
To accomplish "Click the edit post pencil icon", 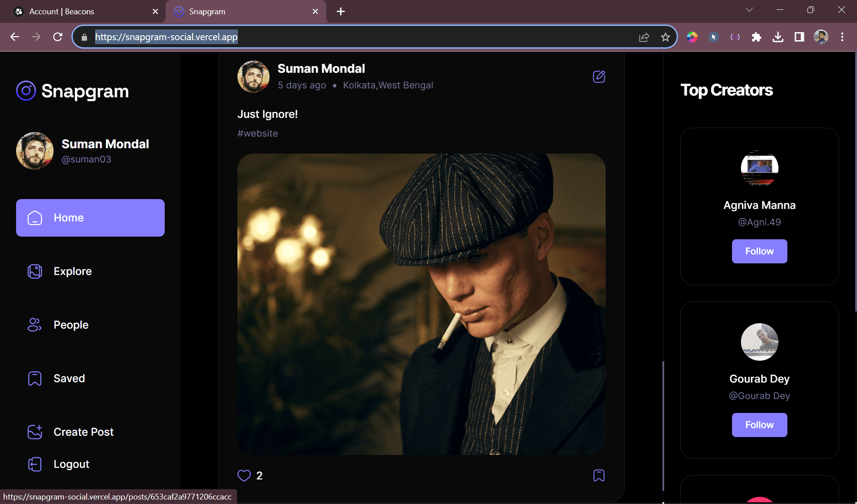I will [599, 77].
